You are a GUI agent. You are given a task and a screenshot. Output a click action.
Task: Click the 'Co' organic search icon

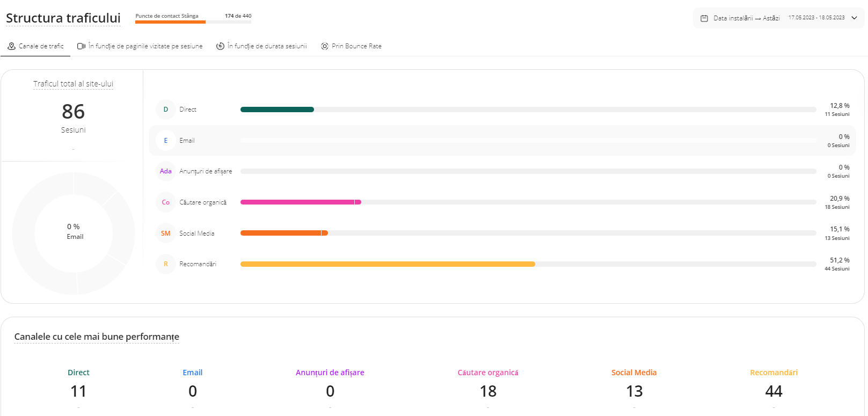tap(166, 202)
